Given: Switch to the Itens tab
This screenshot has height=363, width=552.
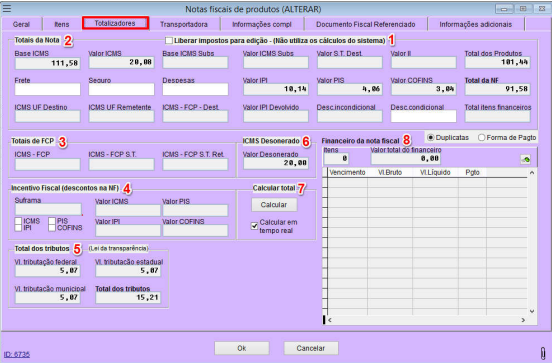Looking at the screenshot, I should pos(62,24).
